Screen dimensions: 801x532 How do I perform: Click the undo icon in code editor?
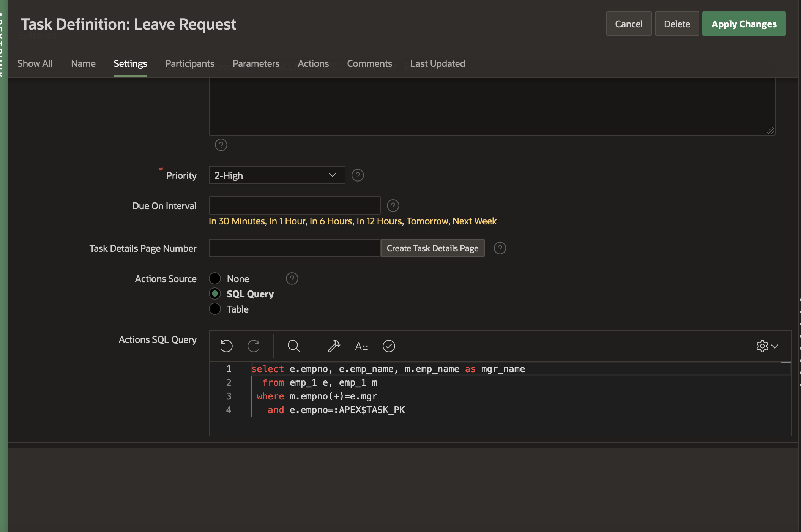point(226,346)
